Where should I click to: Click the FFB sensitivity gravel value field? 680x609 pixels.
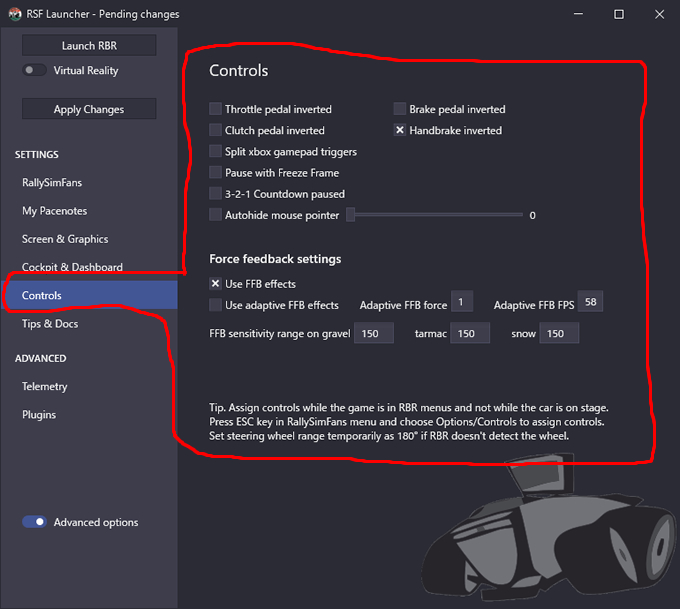[374, 333]
